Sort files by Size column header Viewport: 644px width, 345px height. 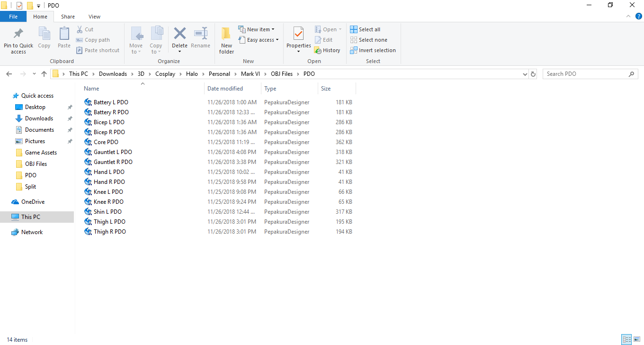coord(337,89)
